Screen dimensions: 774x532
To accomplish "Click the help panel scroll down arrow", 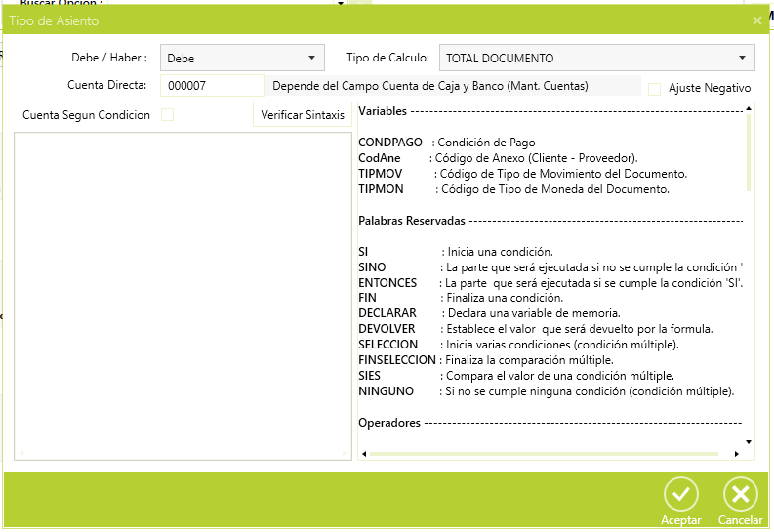I will click(749, 442).
